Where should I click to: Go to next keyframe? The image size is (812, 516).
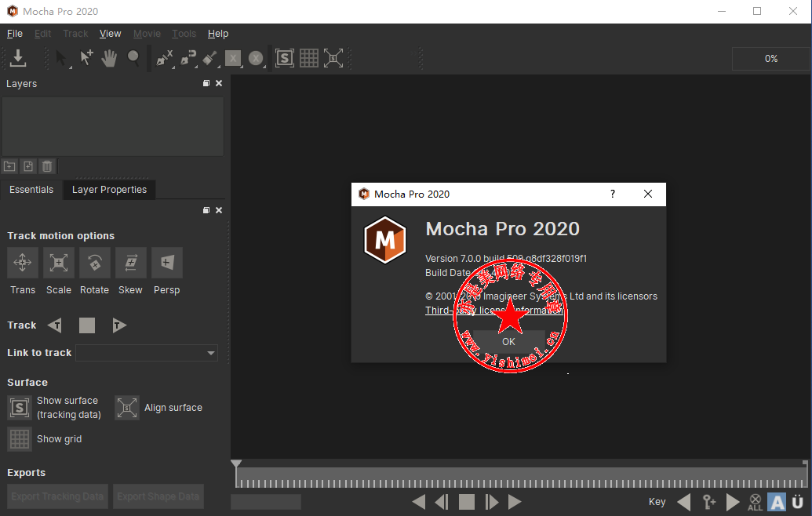[733, 502]
